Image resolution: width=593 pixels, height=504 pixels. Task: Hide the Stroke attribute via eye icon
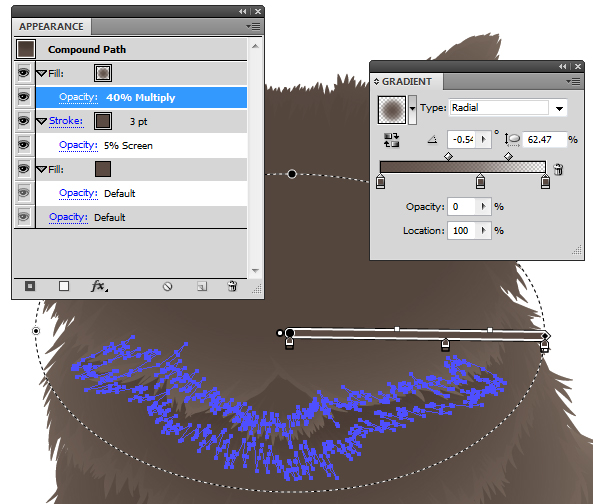tap(24, 121)
